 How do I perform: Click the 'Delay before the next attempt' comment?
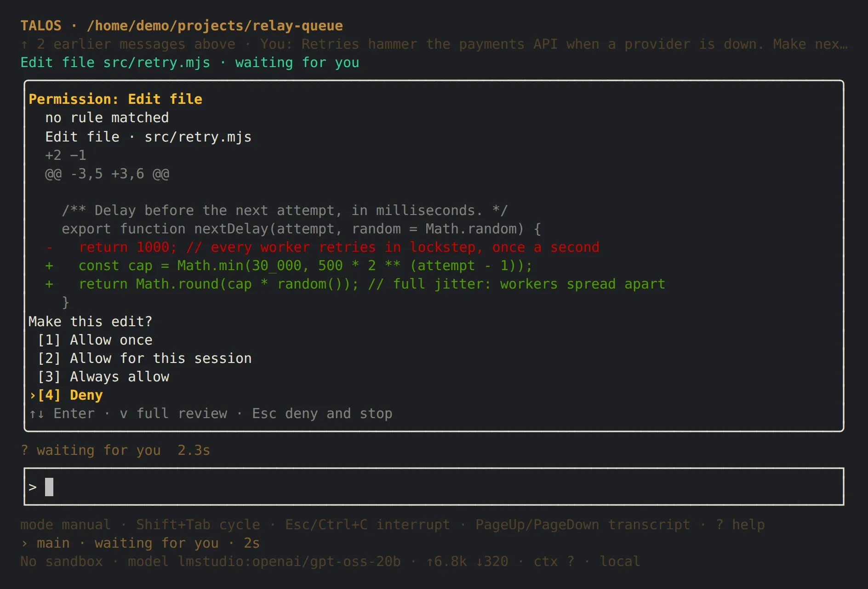click(x=285, y=210)
